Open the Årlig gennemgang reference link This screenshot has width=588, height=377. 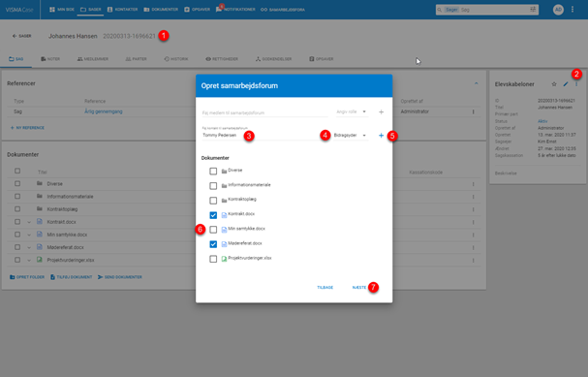point(104,111)
